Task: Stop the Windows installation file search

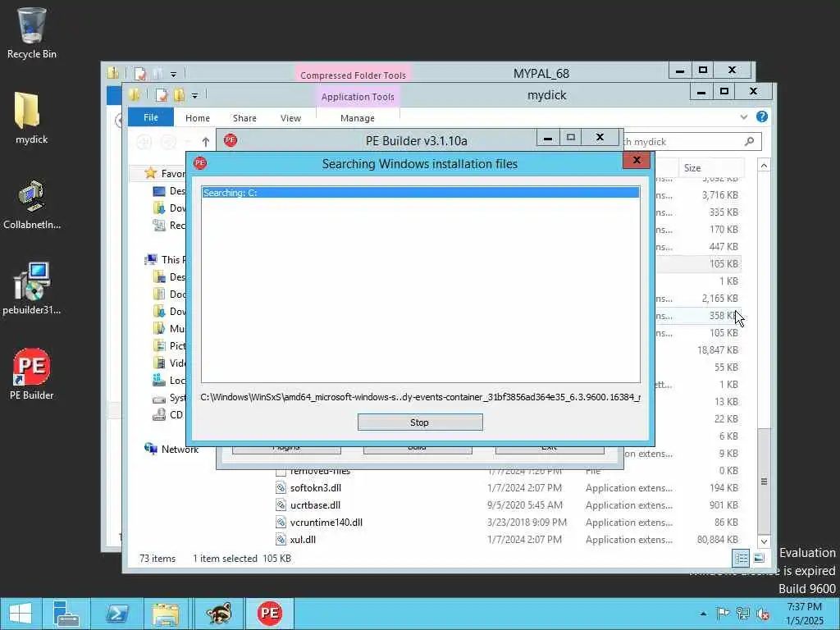Action: (420, 422)
